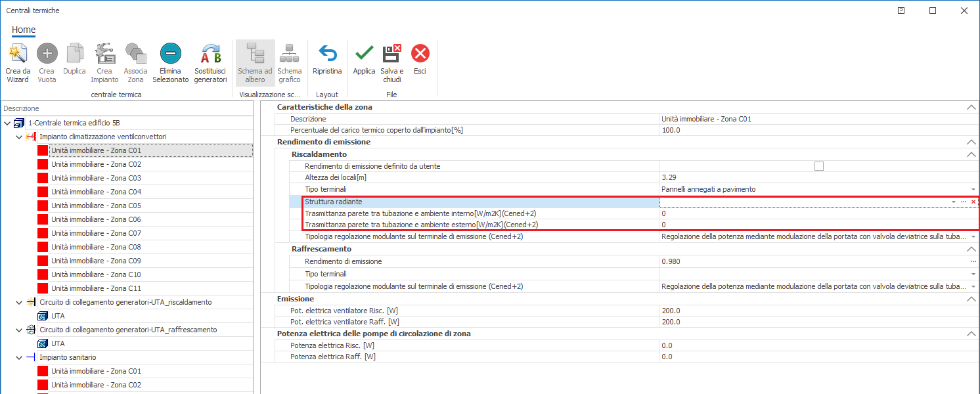Click the ellipsis button in Struttura radiante row
The image size is (980, 394).
[964, 202]
